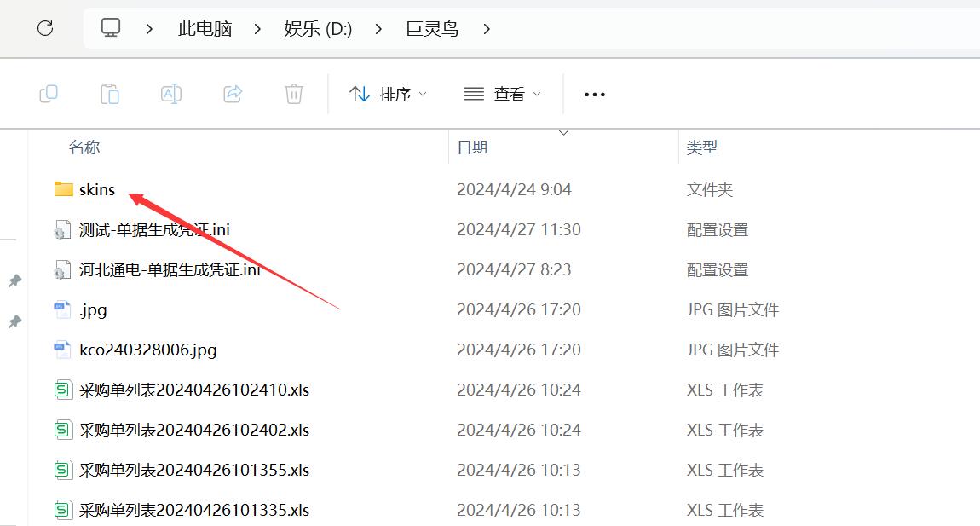Click the rename icon in toolbar
The image size is (980, 526).
click(171, 94)
